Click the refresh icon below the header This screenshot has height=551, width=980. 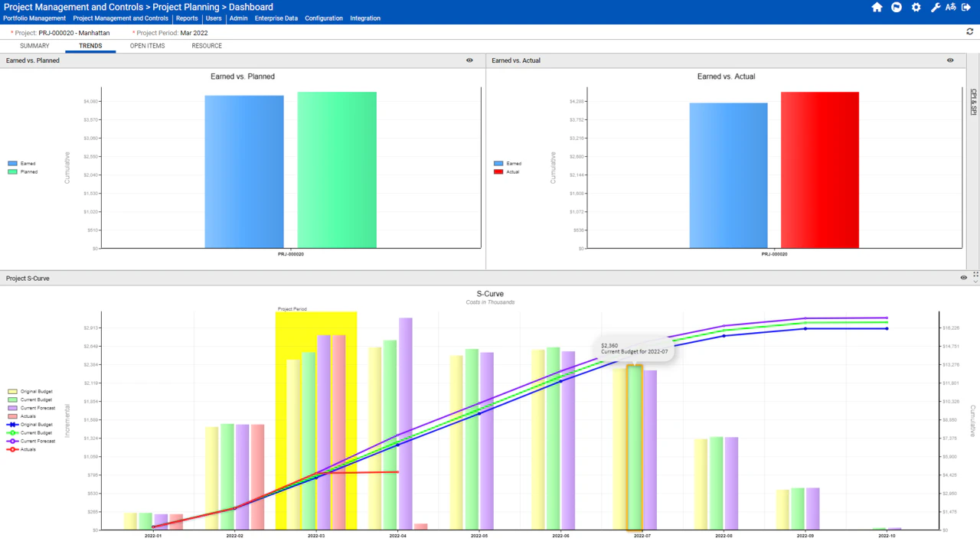pos(969,32)
